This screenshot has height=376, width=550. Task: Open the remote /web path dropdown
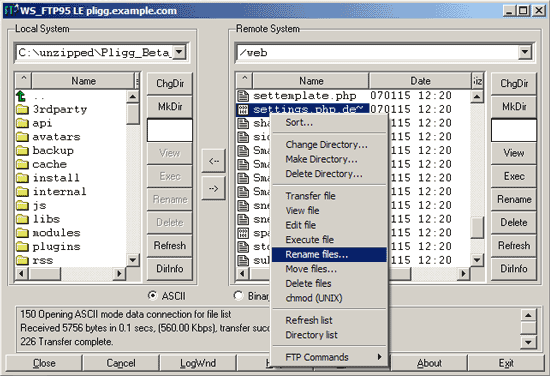point(525,52)
